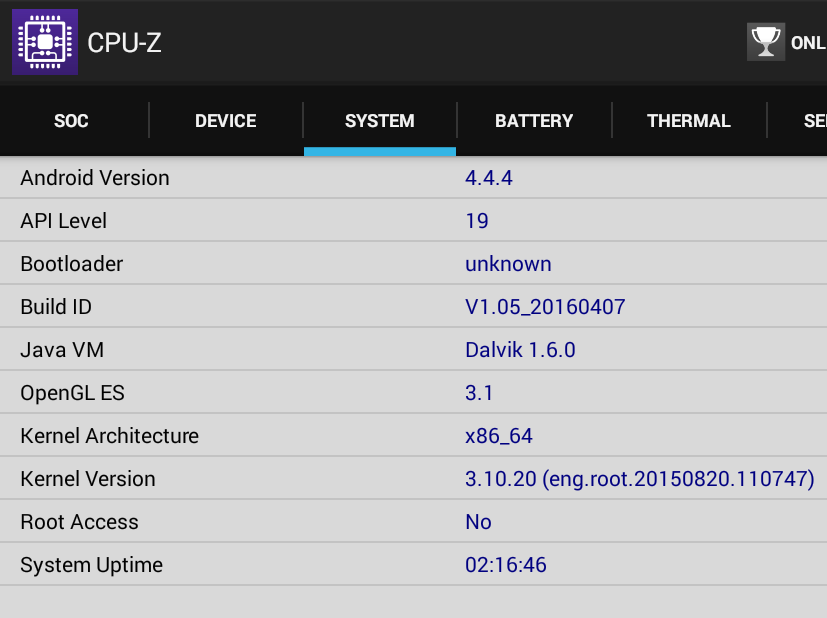
Task: Click the Android Version label
Action: pyautogui.click(x=95, y=178)
